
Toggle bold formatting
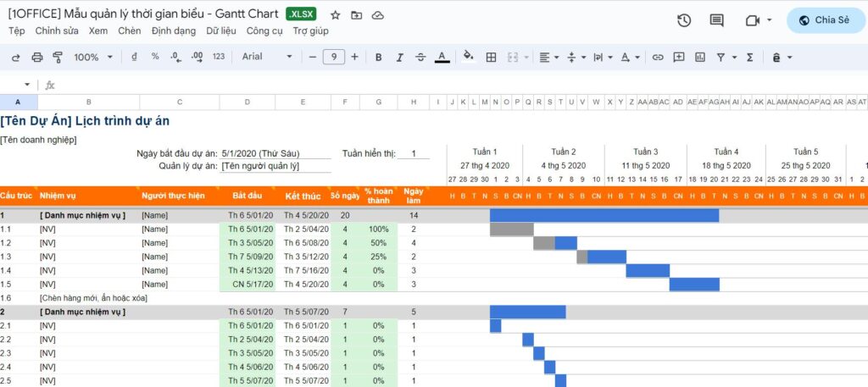(x=378, y=57)
